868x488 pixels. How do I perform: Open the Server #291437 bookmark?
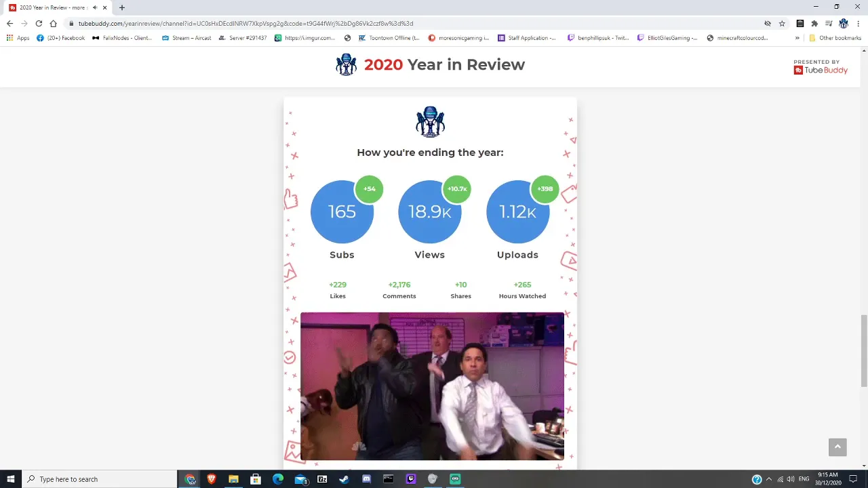point(243,38)
